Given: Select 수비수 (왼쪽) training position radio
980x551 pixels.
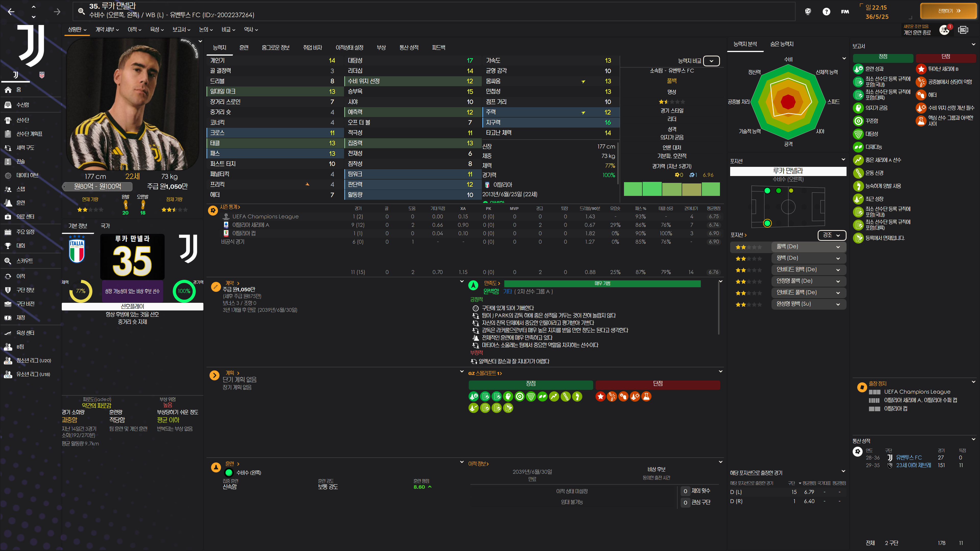Looking at the screenshot, I should click(x=229, y=473).
